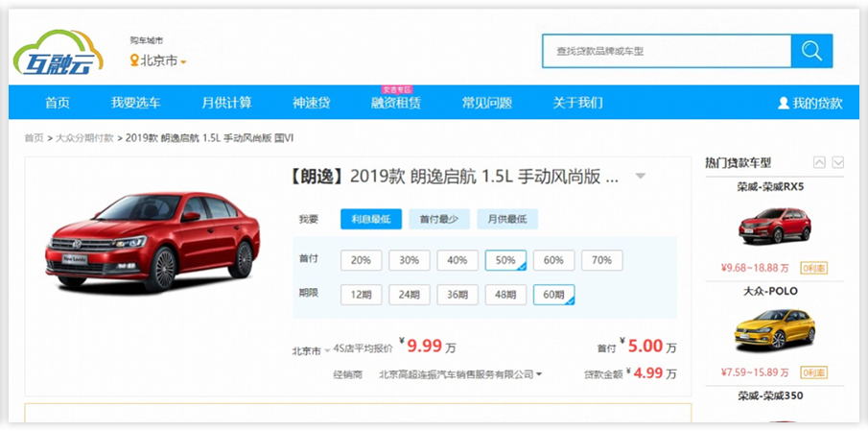Click the up arrow in 热门贷款车型

tap(819, 162)
